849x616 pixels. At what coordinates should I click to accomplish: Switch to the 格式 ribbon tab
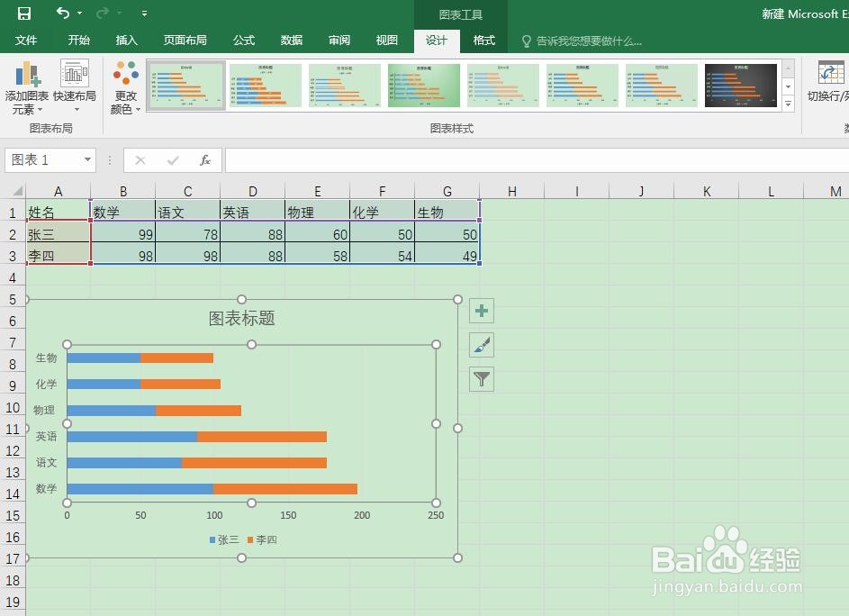(x=483, y=40)
